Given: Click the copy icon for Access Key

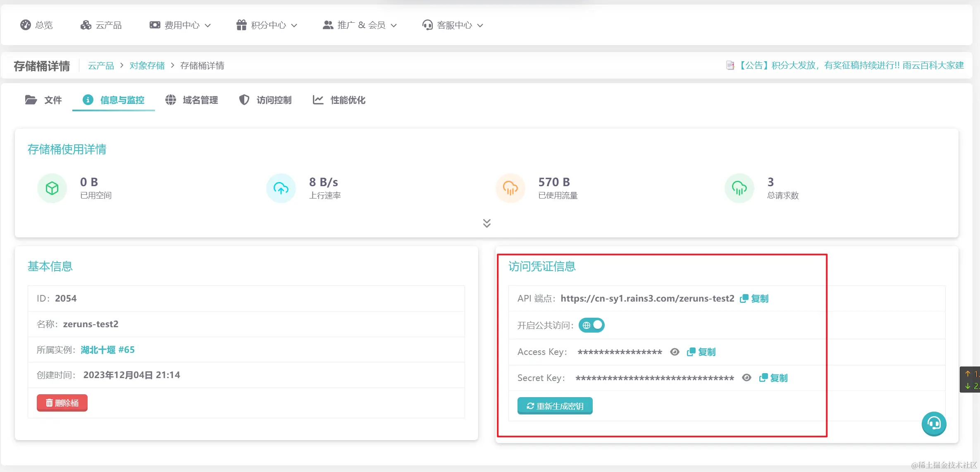Looking at the screenshot, I should [691, 352].
